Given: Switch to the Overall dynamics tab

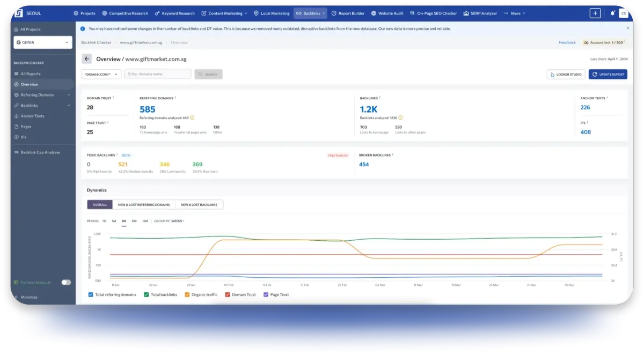Looking at the screenshot, I should coord(100,204).
